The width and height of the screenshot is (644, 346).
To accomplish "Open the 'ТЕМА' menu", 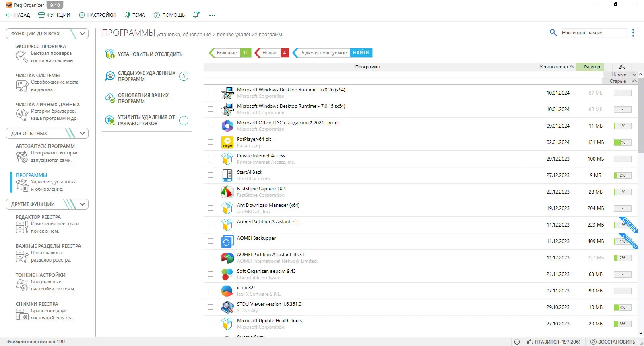I will (134, 15).
